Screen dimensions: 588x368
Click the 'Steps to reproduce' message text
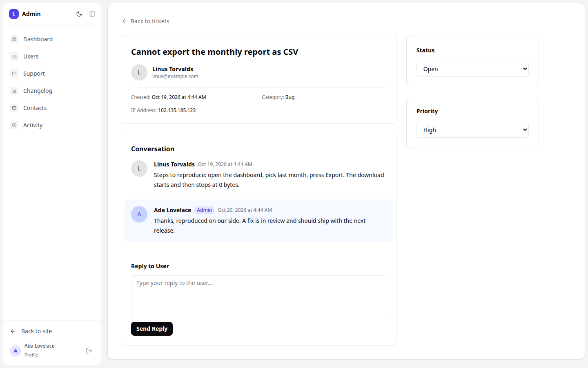click(269, 180)
